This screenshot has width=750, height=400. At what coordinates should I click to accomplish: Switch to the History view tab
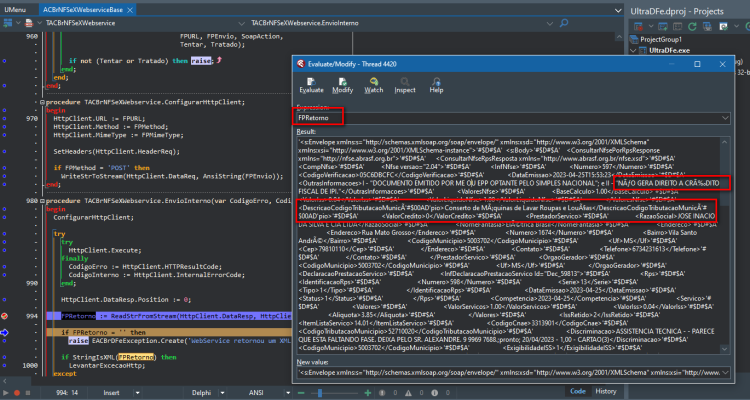pyautogui.click(x=606, y=391)
